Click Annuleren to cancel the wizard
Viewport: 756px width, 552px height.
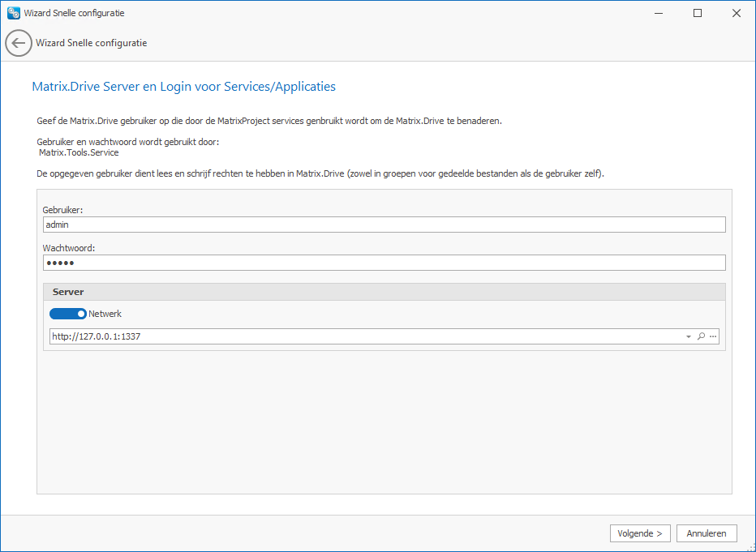coord(706,533)
